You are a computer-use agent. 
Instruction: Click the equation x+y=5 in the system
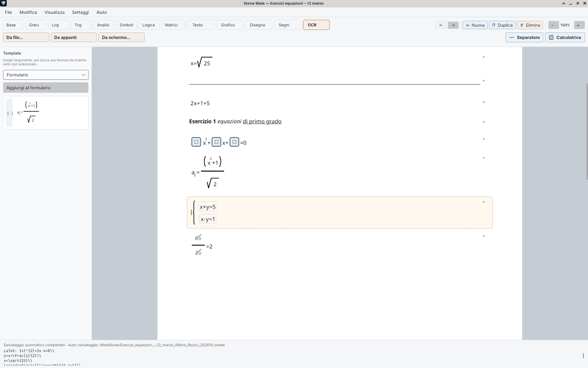pos(207,207)
